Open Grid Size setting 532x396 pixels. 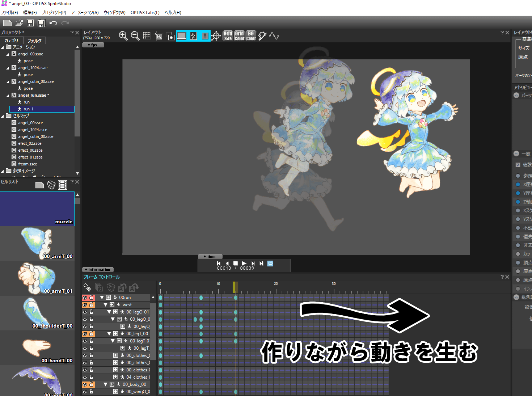click(228, 36)
